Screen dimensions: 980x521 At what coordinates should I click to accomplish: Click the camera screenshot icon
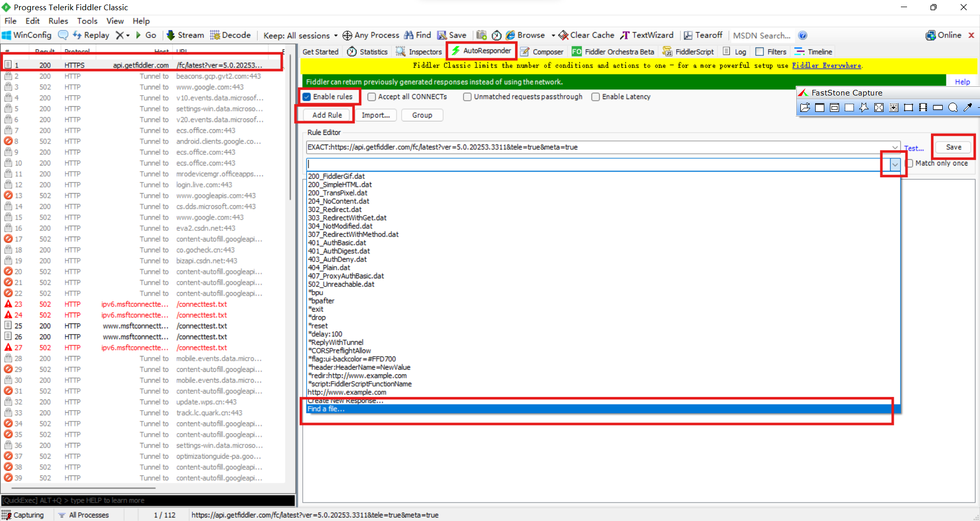point(481,35)
